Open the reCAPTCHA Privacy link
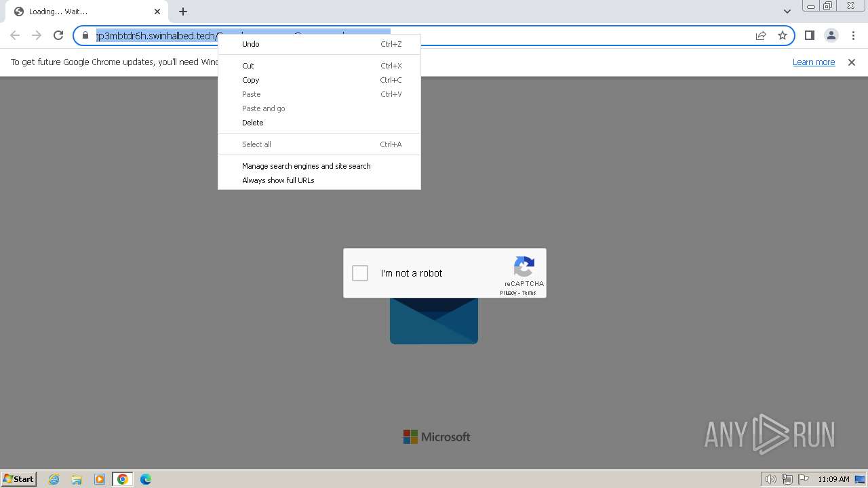This screenshot has height=488, width=868. pos(508,293)
